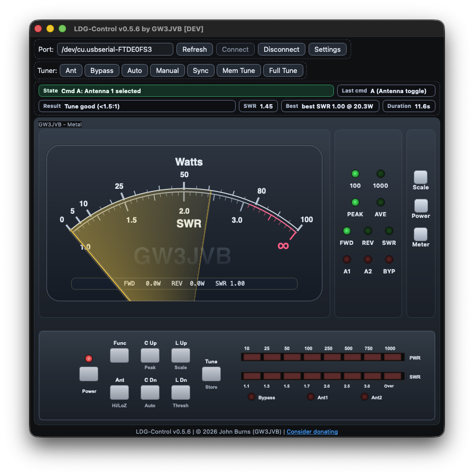The width and height of the screenshot is (474, 476).
Task: Toggle Bypass mode in Tuner toolbar
Action: coord(101,70)
